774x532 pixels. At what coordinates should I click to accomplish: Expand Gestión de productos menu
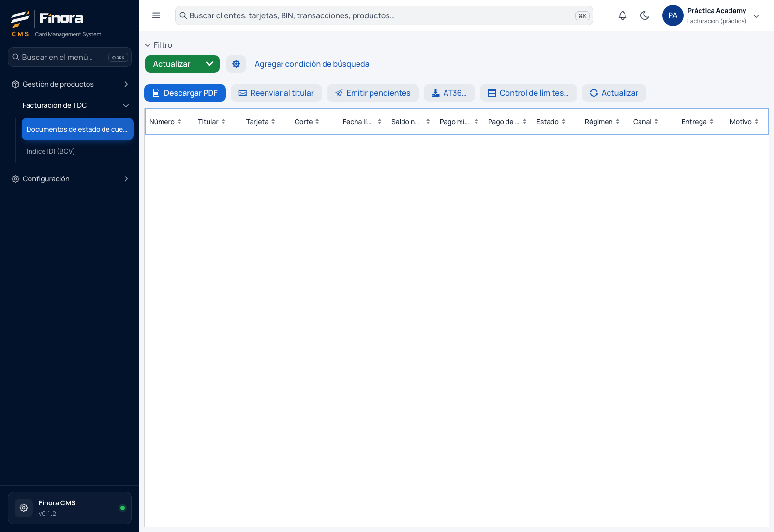[70, 84]
